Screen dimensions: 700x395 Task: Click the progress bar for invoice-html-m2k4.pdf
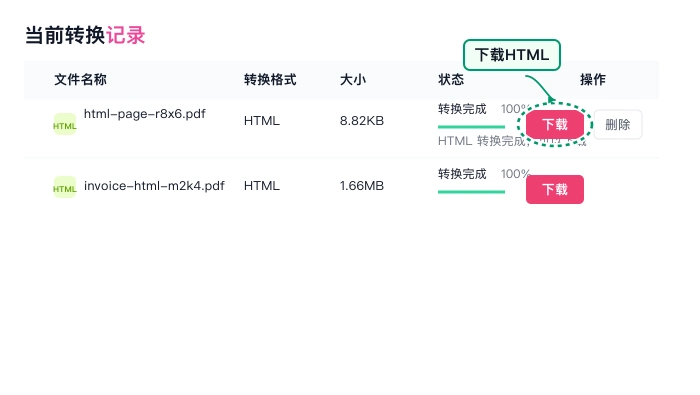(471, 192)
